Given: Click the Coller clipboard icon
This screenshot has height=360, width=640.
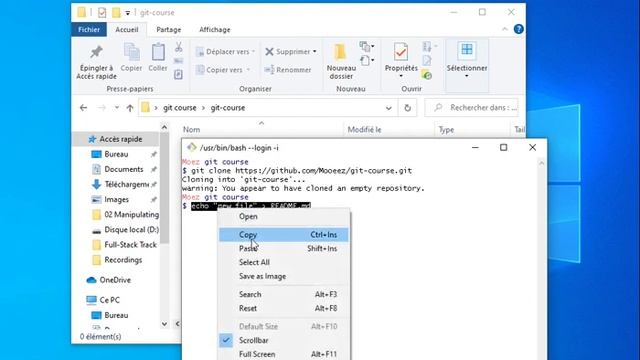Looking at the screenshot, I should (x=158, y=52).
